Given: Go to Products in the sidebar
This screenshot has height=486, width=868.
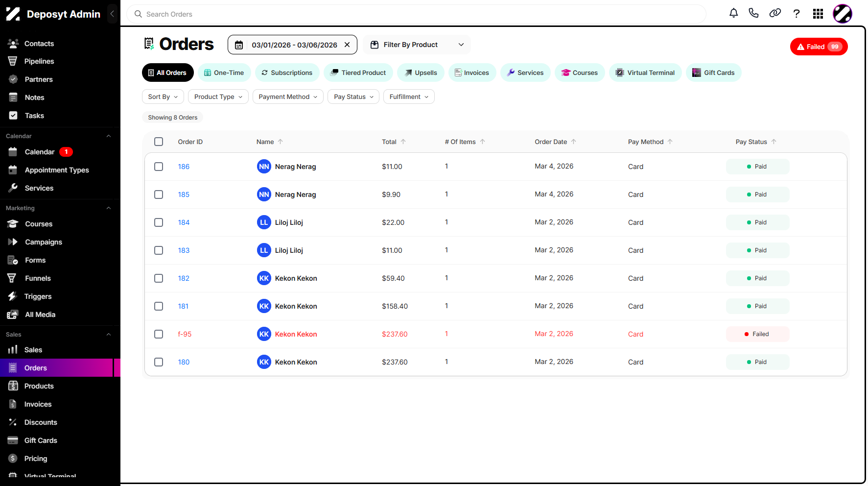Looking at the screenshot, I should [x=39, y=386].
